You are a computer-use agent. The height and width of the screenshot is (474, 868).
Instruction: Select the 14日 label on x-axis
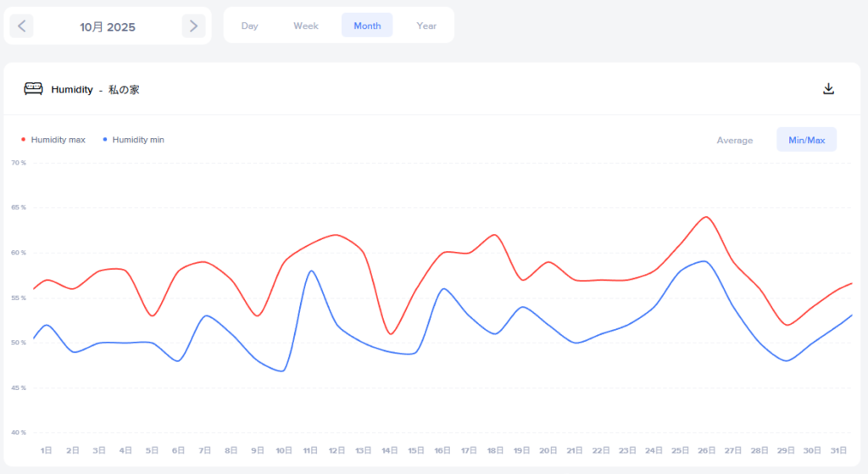click(x=390, y=450)
